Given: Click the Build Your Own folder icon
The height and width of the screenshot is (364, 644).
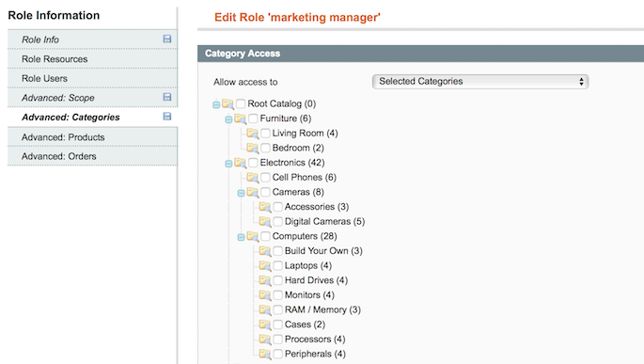Looking at the screenshot, I should pos(265,251).
